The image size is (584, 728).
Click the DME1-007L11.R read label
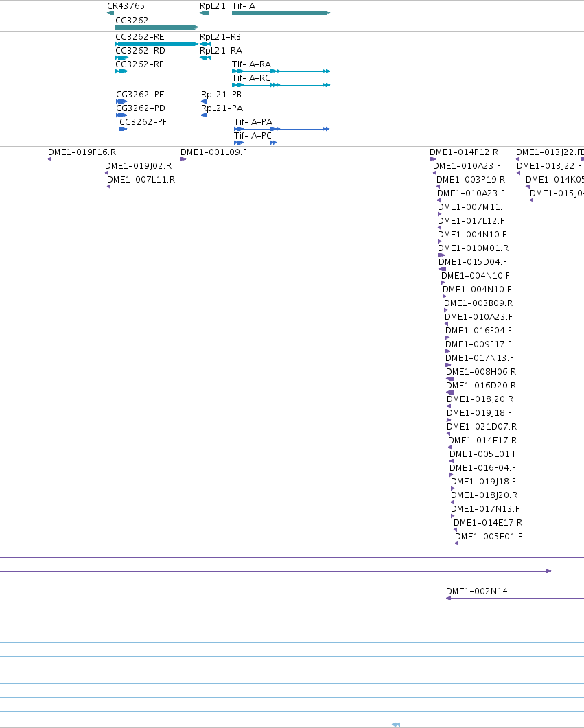click(x=141, y=179)
